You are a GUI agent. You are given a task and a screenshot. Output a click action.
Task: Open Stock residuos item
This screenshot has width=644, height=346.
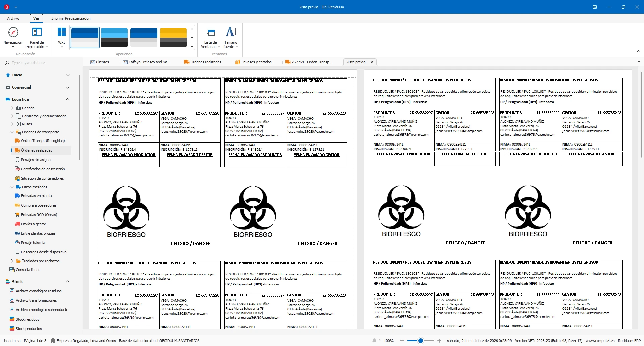tap(28, 319)
